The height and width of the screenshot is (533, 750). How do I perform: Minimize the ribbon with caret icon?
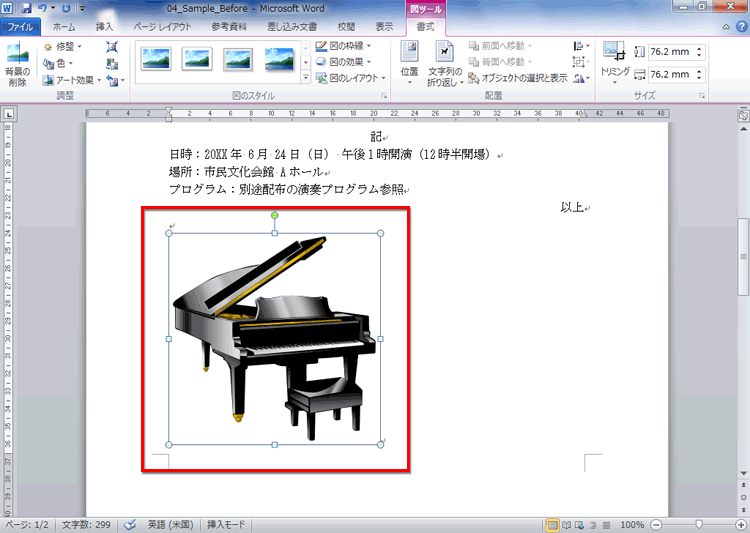(726, 27)
